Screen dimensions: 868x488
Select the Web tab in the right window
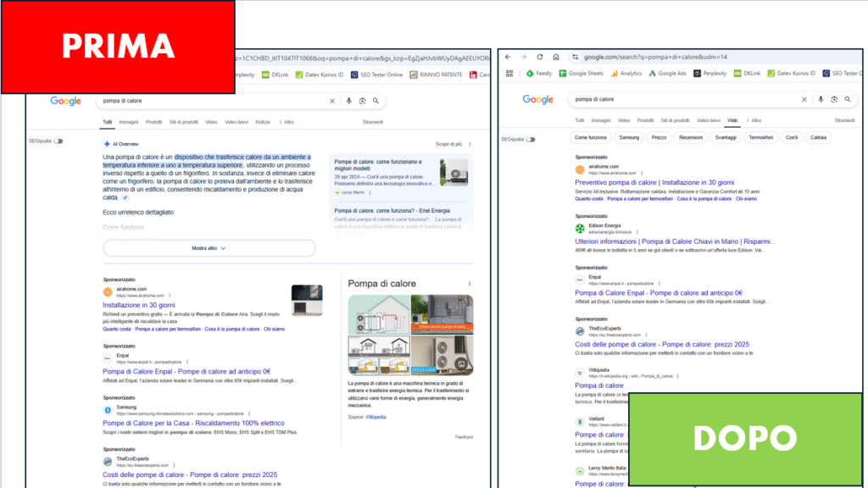tap(732, 120)
